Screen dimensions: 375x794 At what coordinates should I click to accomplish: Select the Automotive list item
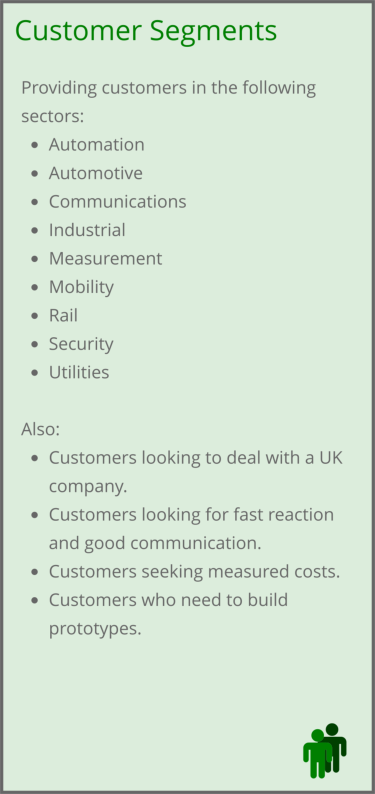[96, 173]
